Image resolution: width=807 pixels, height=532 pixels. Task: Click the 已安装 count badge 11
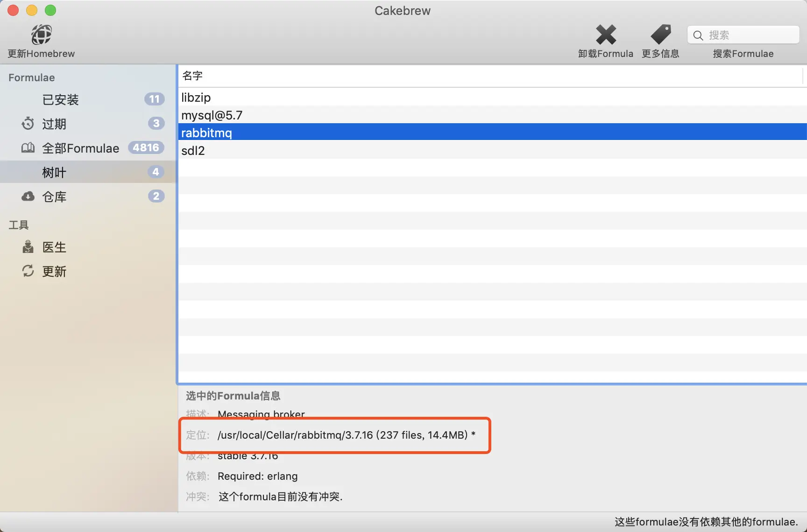(155, 99)
